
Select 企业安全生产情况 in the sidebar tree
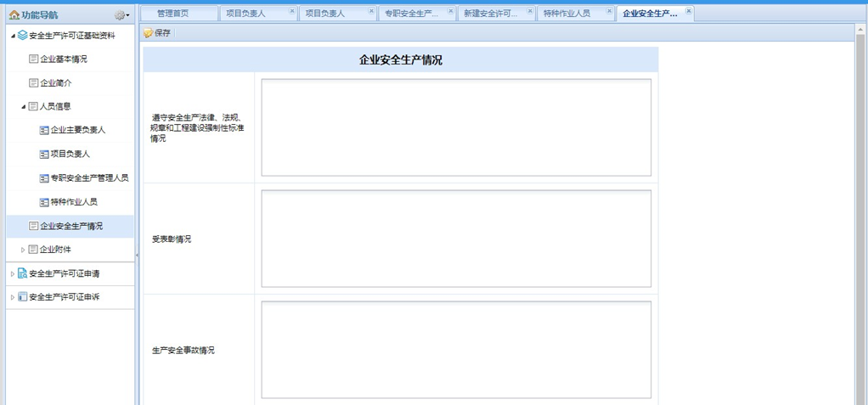click(x=70, y=226)
